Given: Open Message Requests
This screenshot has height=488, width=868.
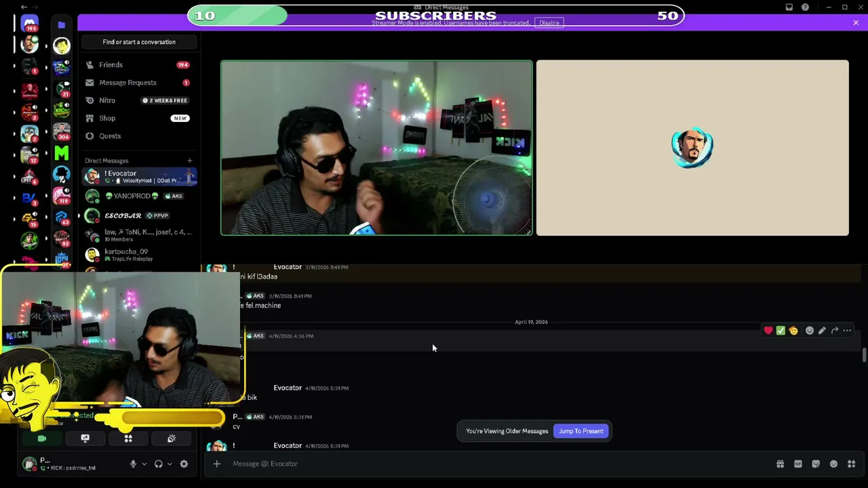Looking at the screenshot, I should 139,83.
